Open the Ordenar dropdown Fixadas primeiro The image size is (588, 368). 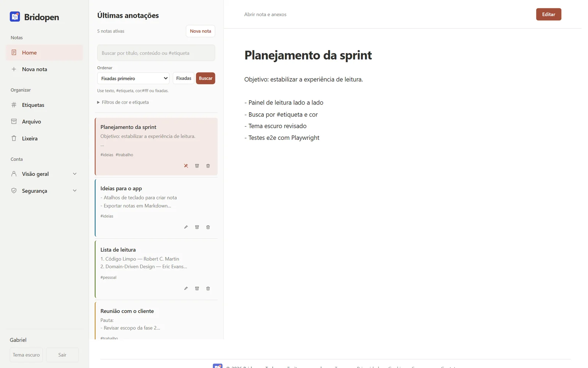(x=133, y=78)
